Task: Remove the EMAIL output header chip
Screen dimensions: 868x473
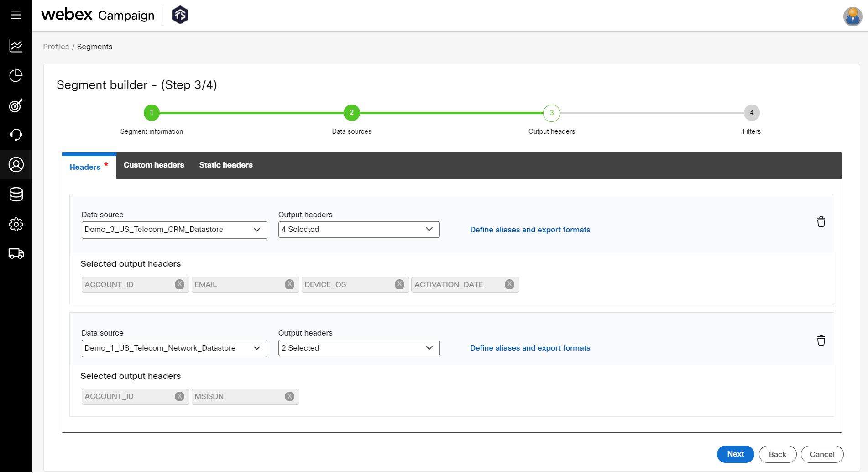Action: (x=289, y=284)
